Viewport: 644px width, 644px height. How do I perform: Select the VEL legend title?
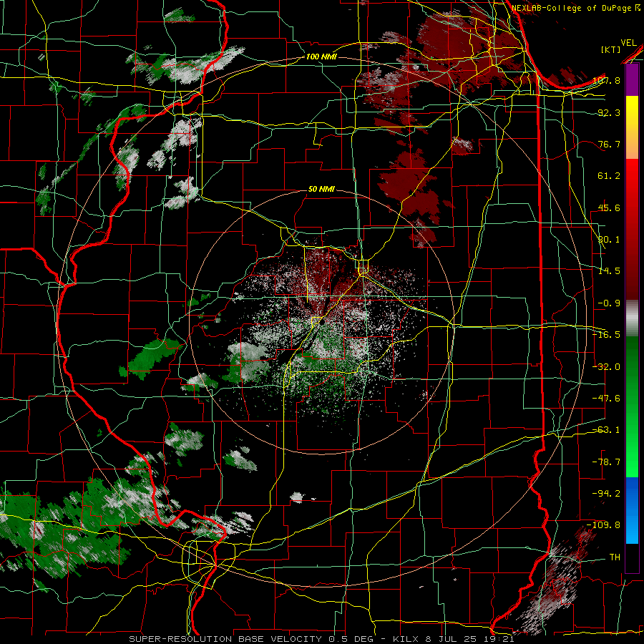click(628, 43)
